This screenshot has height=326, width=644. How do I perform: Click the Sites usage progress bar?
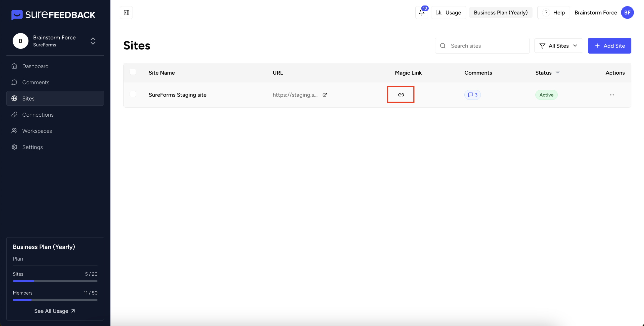(x=55, y=281)
